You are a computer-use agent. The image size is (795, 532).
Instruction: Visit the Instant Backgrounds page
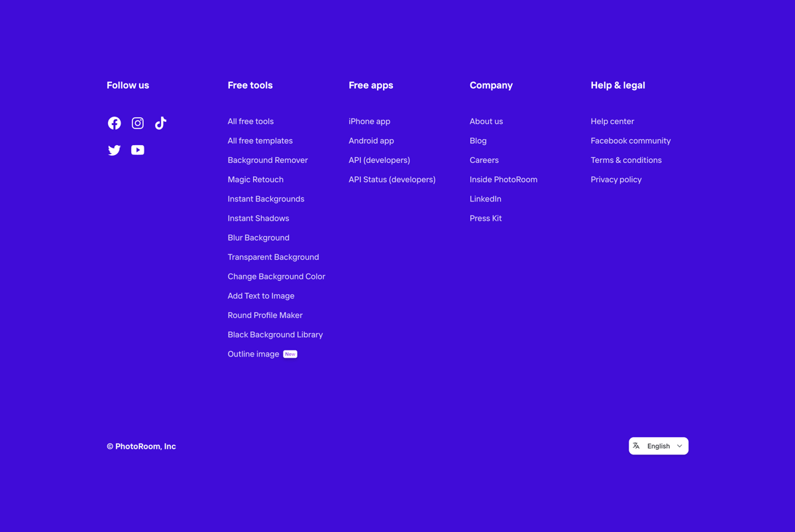pos(266,198)
